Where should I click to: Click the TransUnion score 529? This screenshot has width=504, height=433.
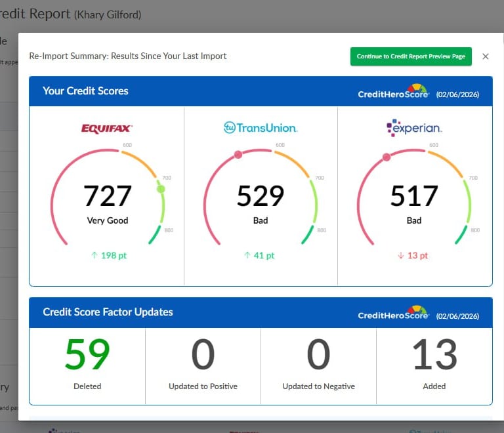(261, 196)
